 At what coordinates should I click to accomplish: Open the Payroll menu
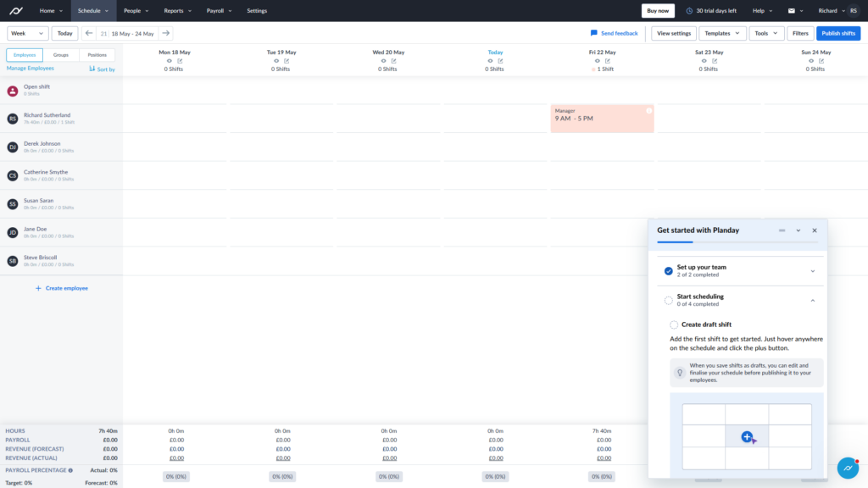pyautogui.click(x=220, y=10)
